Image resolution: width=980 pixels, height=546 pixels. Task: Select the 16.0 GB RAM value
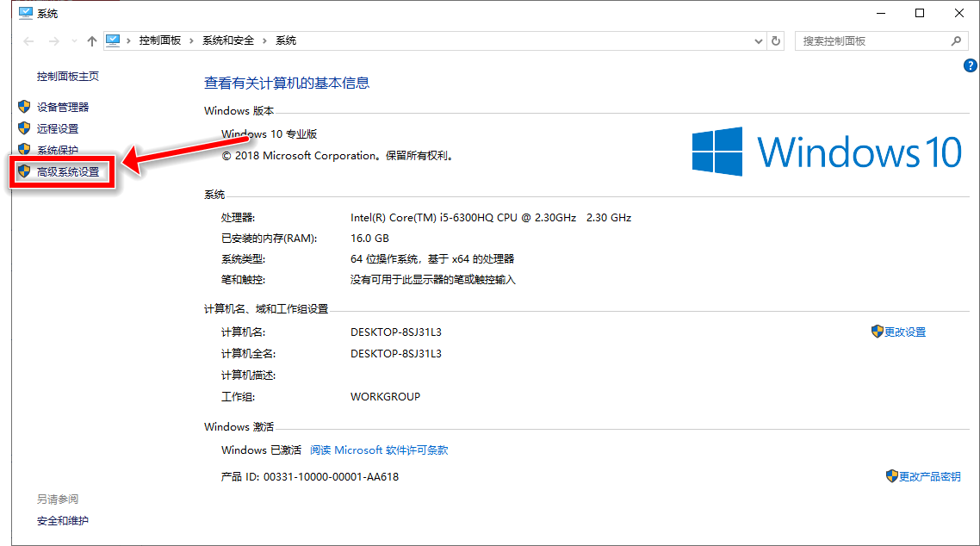(x=369, y=239)
